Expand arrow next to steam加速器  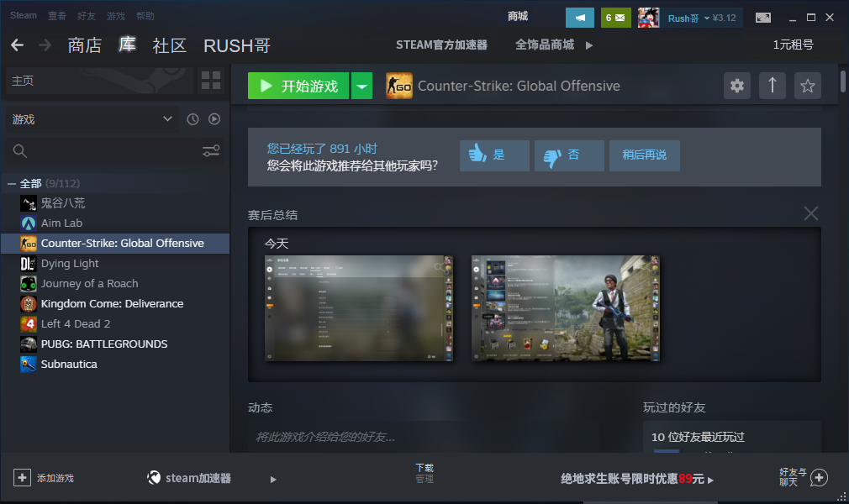click(273, 479)
